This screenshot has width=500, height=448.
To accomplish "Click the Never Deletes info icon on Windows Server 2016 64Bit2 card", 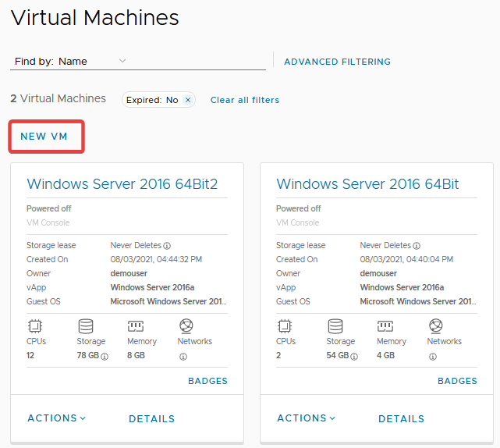I will click(x=167, y=246).
